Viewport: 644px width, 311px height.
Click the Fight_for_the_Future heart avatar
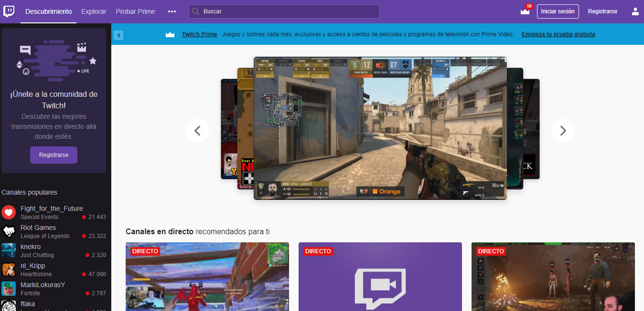[8, 212]
